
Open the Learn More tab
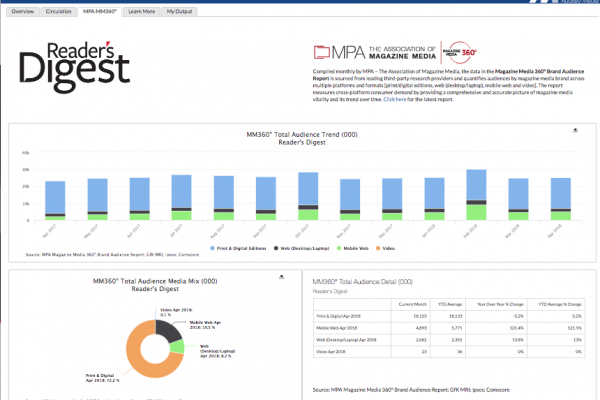coord(142,11)
